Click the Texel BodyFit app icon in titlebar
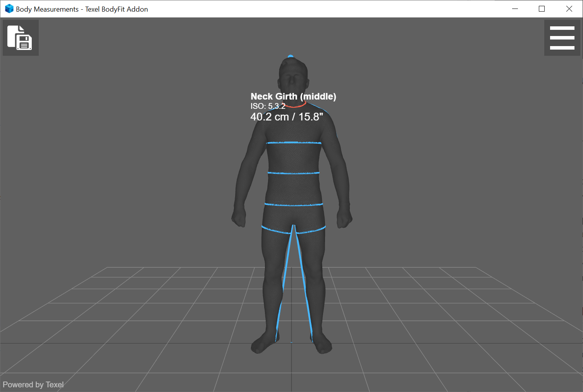The width and height of the screenshot is (583, 392). [9, 9]
